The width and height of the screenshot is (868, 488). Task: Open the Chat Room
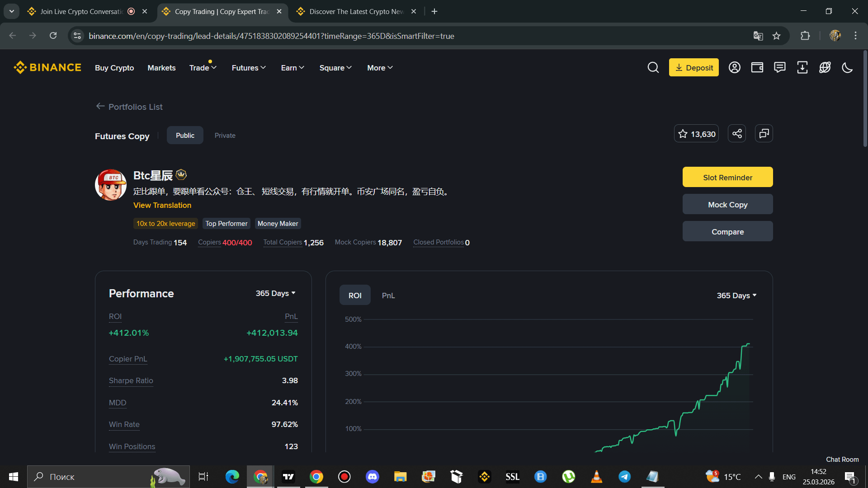pyautogui.click(x=842, y=459)
